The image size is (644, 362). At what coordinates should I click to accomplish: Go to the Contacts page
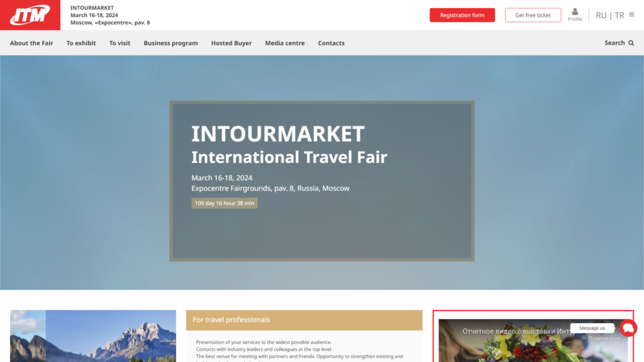tap(331, 43)
